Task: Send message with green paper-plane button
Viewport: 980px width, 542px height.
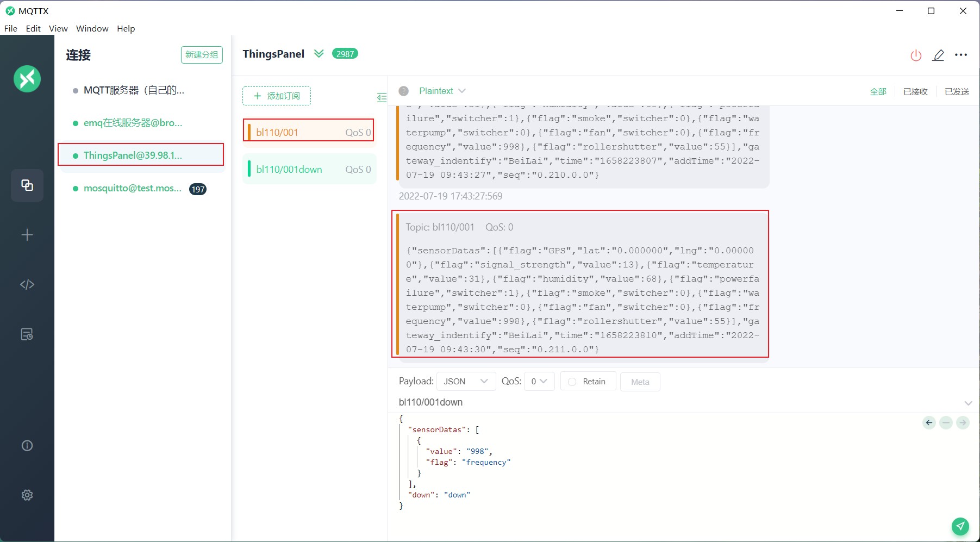Action: (x=960, y=526)
